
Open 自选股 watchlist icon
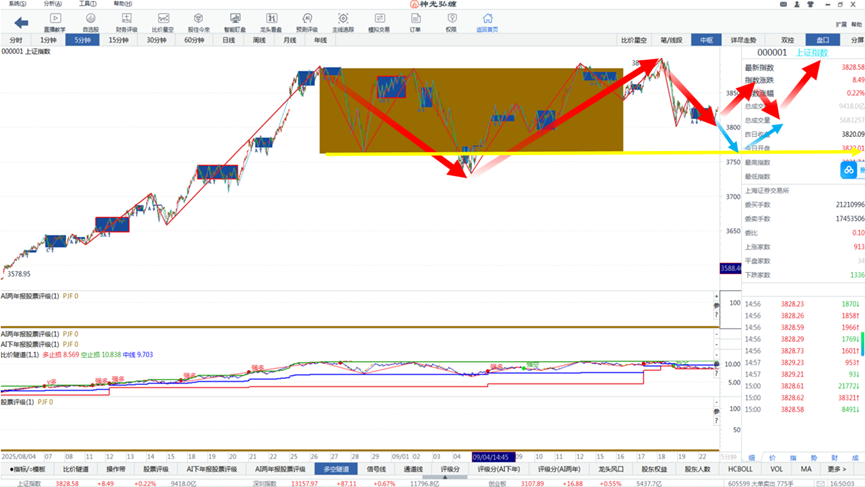tap(91, 18)
